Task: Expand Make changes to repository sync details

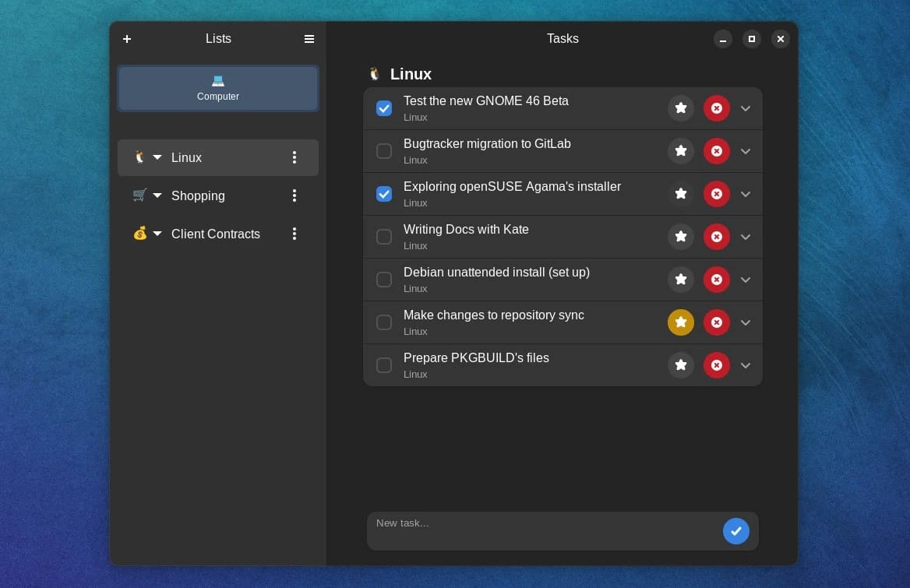Action: (746, 323)
